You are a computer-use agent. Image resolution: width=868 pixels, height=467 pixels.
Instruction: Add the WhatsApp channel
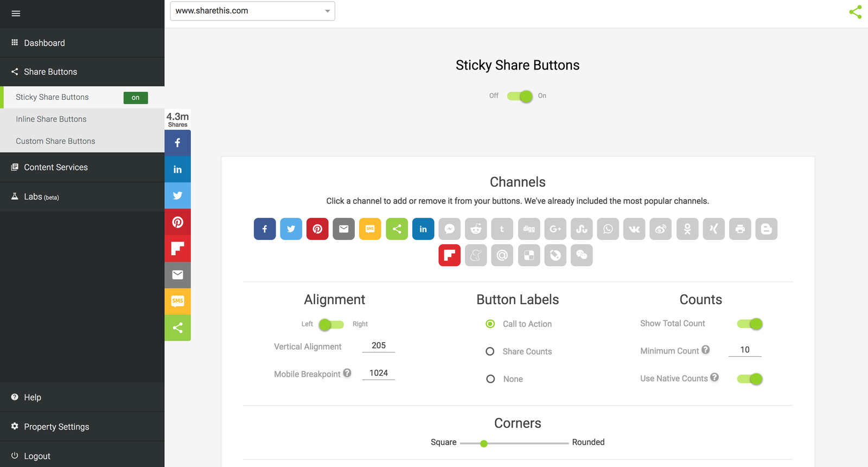coord(608,229)
